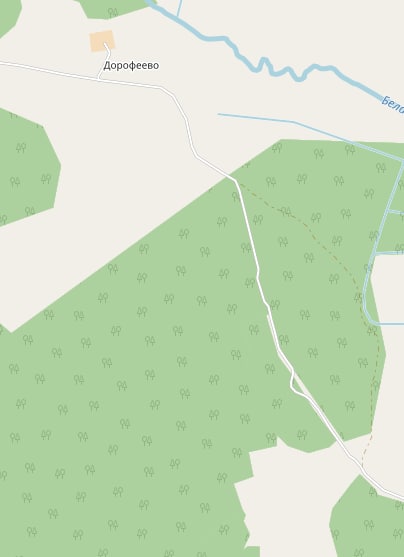Click where dashed trail rejoins the white road
Image resolution: width=404 pixels, height=557 pixels.
[x=362, y=468]
